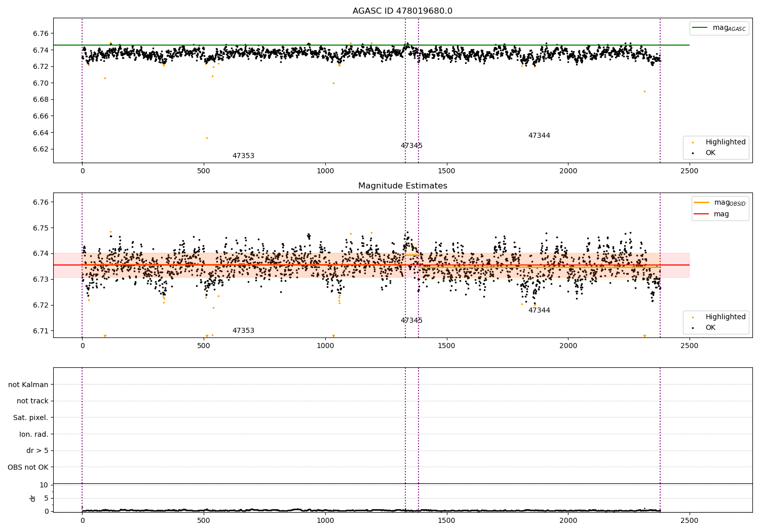Click y-axis tick 6.70 on the top plot
The width and height of the screenshot is (760, 532).
(x=40, y=83)
